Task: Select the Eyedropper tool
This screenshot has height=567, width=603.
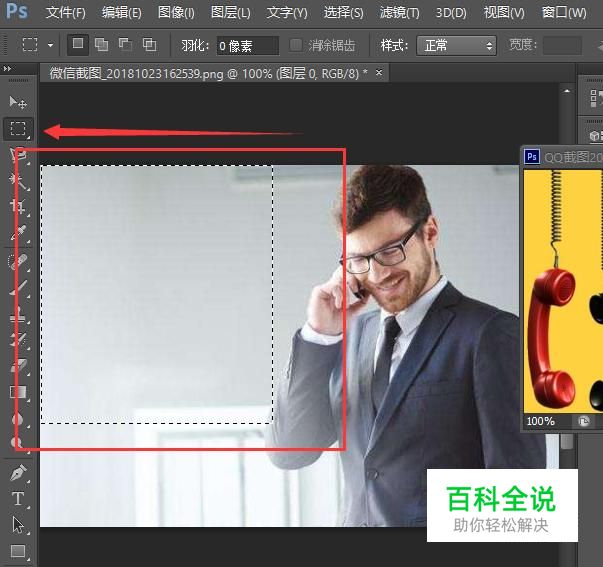Action: click(x=18, y=233)
